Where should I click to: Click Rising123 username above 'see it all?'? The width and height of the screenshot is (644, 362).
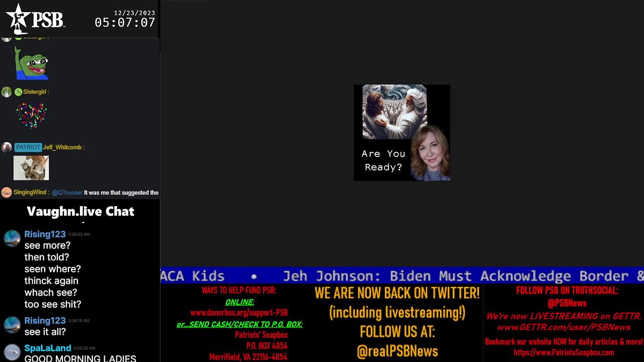coord(45,321)
